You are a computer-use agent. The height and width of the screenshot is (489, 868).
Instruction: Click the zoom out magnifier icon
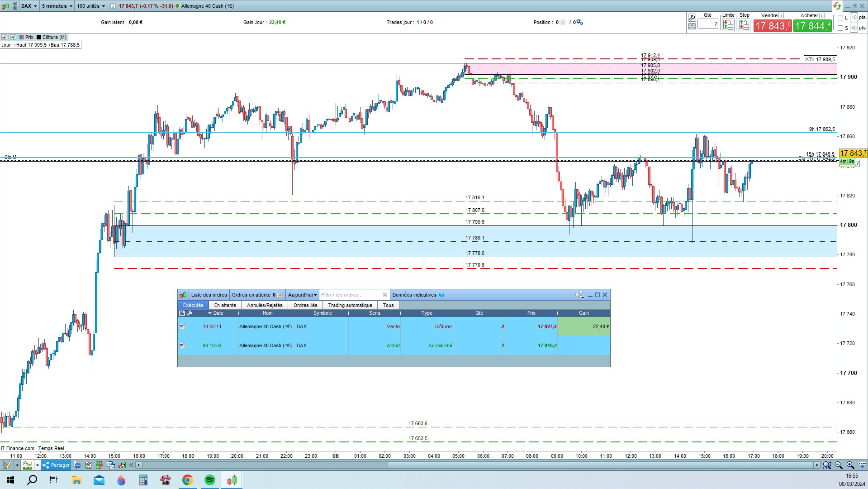[839, 465]
